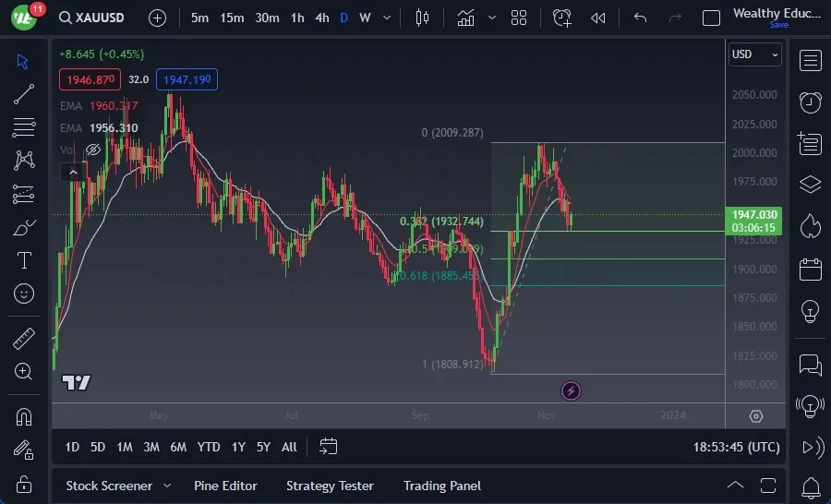Open the Fibonacci retracement tool group
The height and width of the screenshot is (504, 831).
23,127
